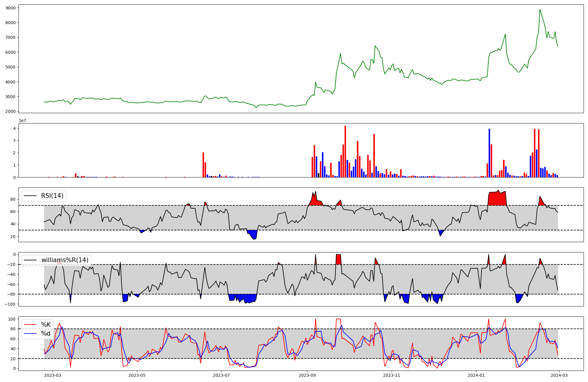Click the 2023-07 x-axis date tick
The height and width of the screenshot is (382, 588).
coord(221,375)
